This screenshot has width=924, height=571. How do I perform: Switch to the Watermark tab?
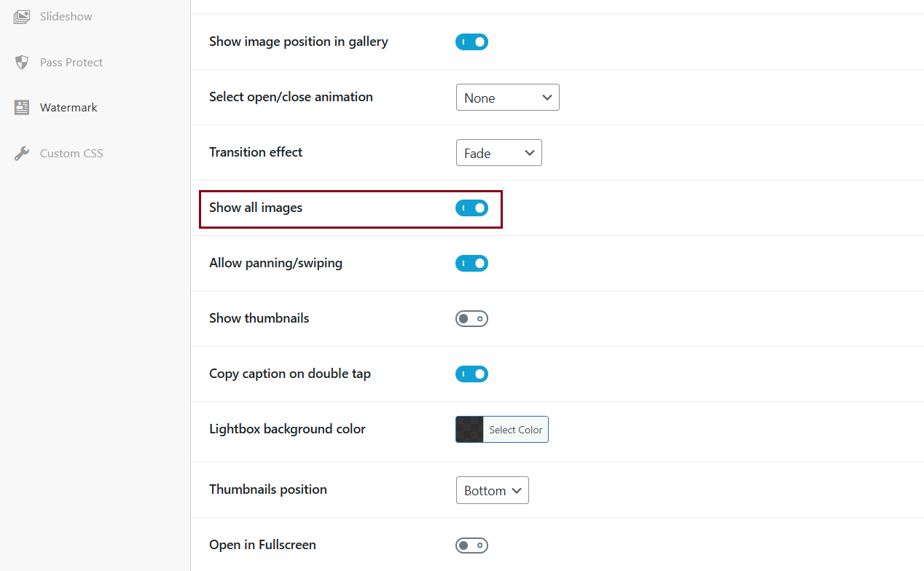(x=68, y=107)
